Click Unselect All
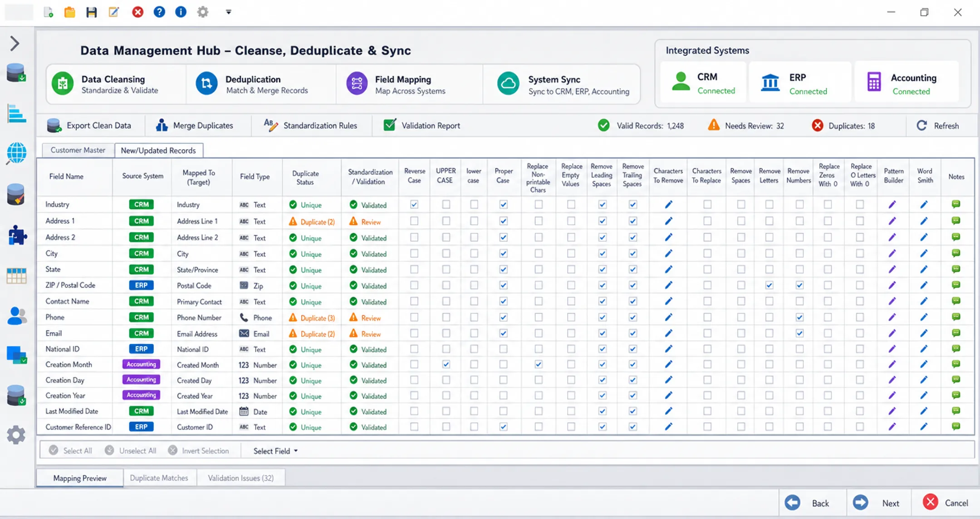 pyautogui.click(x=131, y=450)
